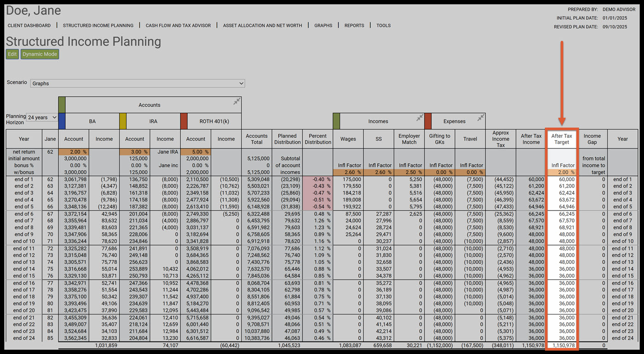Click the Edit button
644x354 pixels.
coord(12,54)
